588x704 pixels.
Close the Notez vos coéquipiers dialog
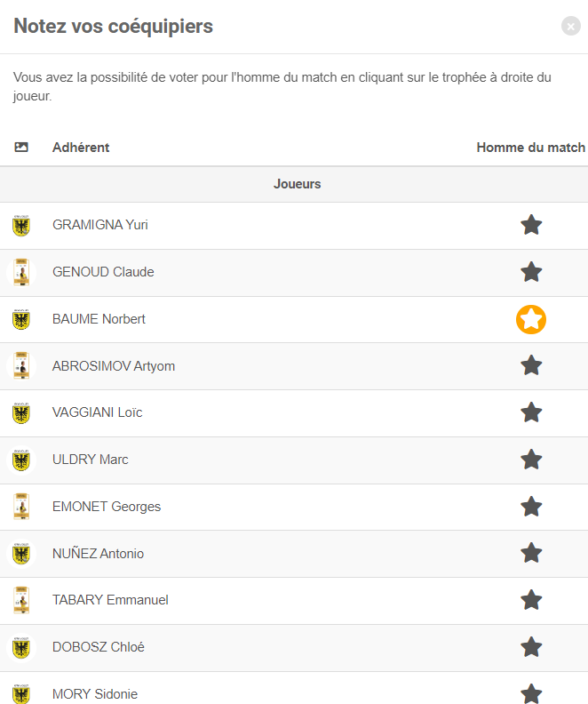pyautogui.click(x=571, y=27)
